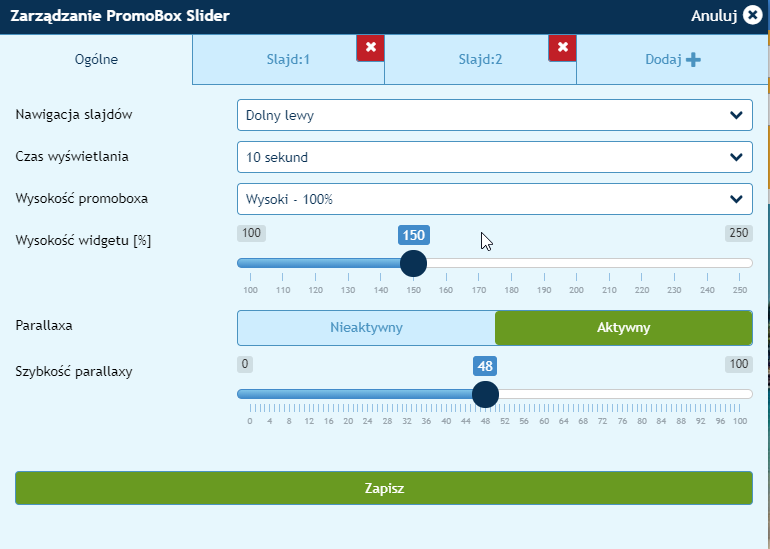Click the Anuluj text in header
The width and height of the screenshot is (770, 549).
click(714, 16)
